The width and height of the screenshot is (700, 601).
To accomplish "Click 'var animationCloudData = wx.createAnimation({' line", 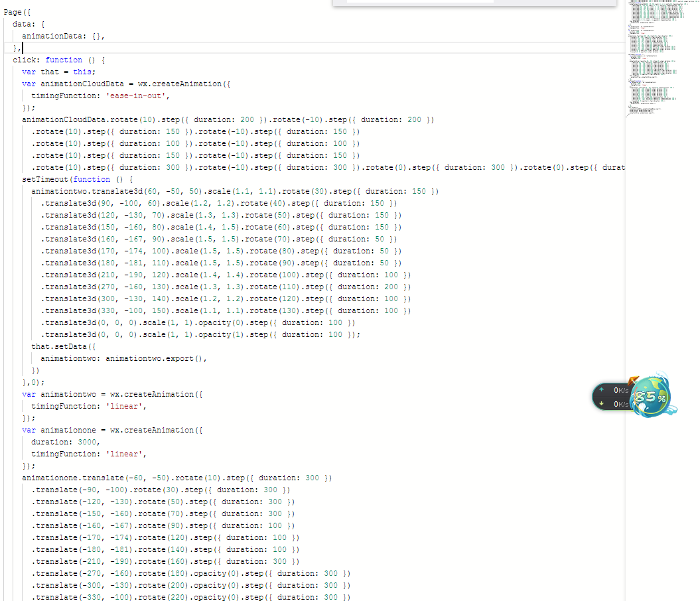I will pos(126,84).
